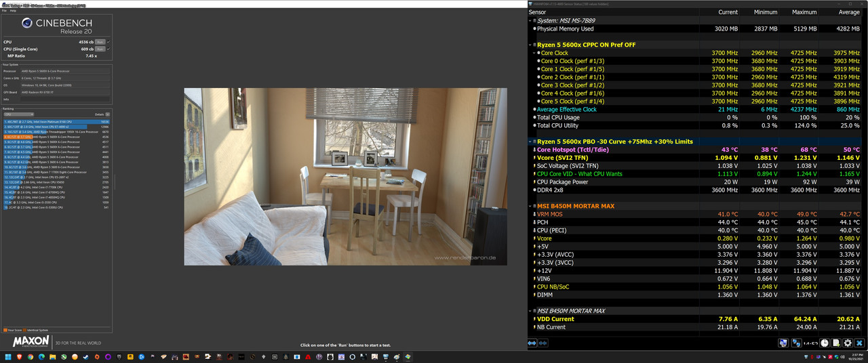The image size is (868, 363).
Task: Open Rockstar Games launcher from taskbar
Action: pyautogui.click(x=130, y=356)
